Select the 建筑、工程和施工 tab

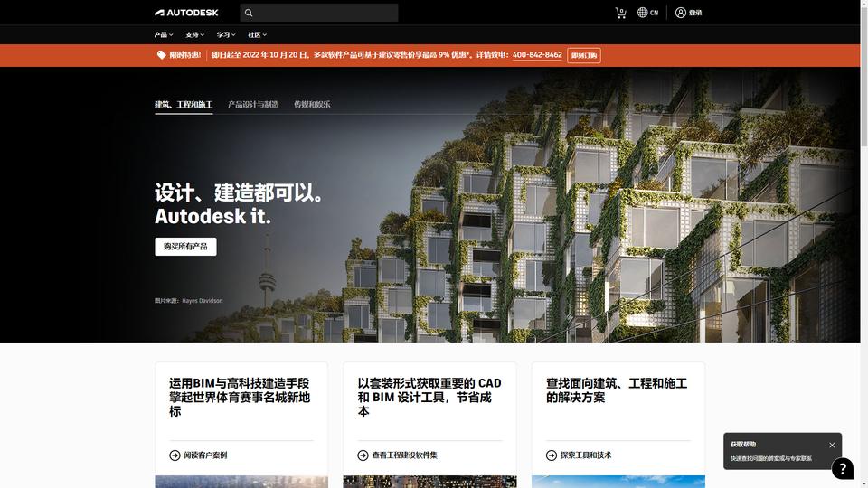(184, 104)
